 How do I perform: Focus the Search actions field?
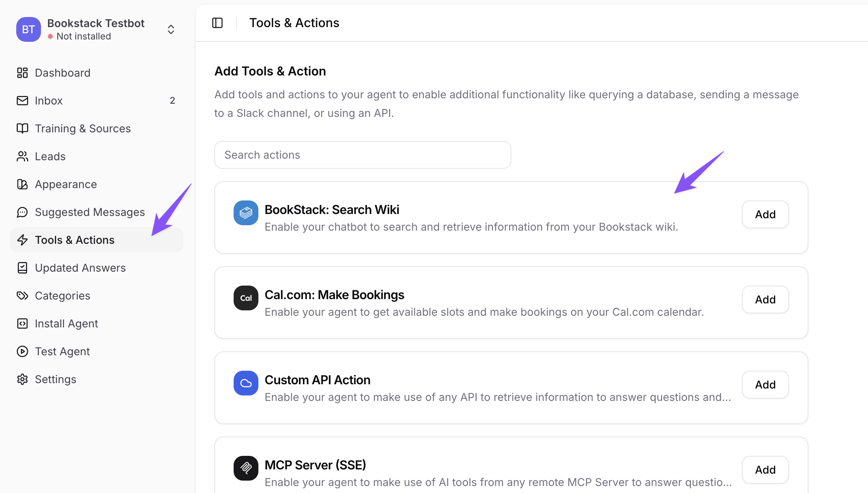pos(362,155)
